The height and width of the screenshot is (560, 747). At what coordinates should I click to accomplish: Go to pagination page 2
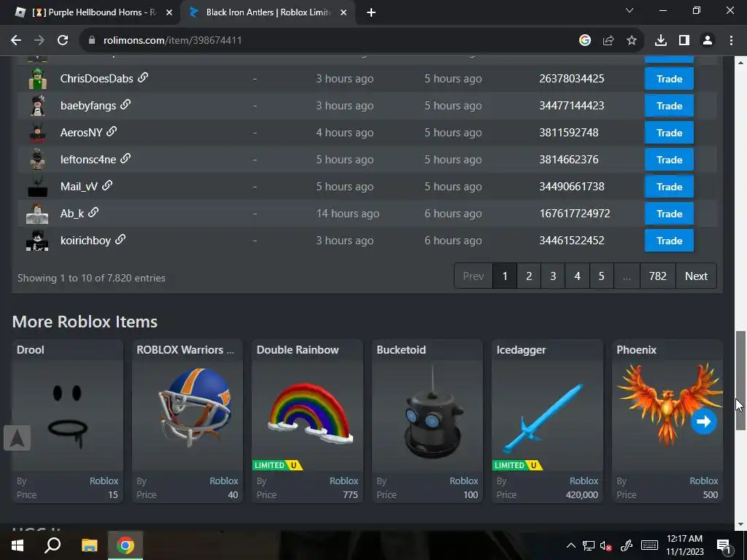(x=529, y=276)
